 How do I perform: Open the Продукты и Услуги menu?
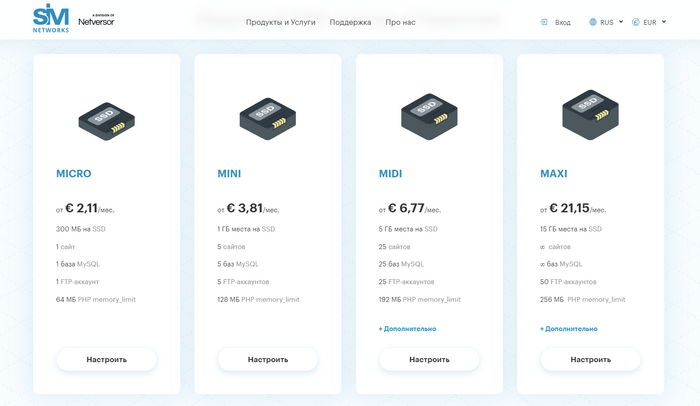point(281,22)
